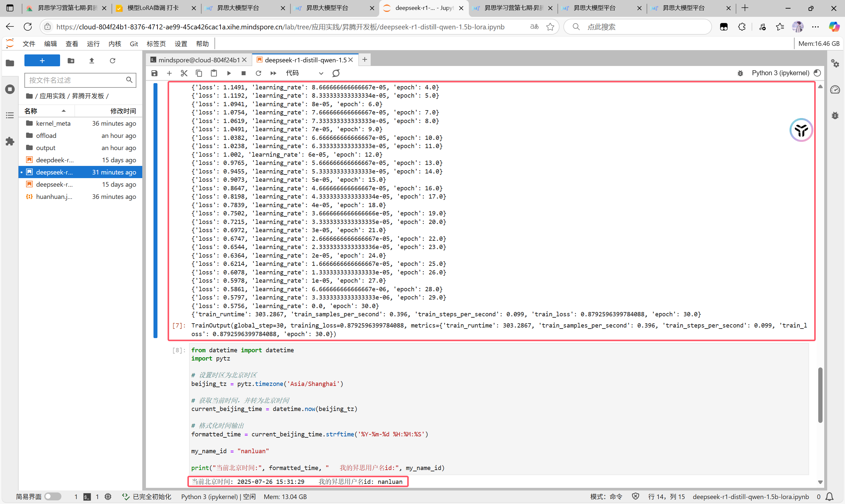Open the 内核 menu
The image size is (845, 504).
tap(115, 44)
